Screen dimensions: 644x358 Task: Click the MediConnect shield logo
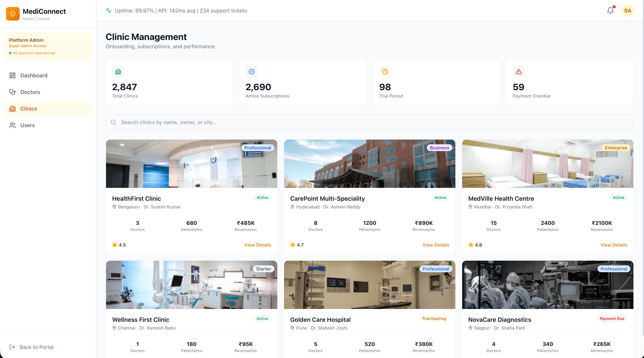click(13, 14)
